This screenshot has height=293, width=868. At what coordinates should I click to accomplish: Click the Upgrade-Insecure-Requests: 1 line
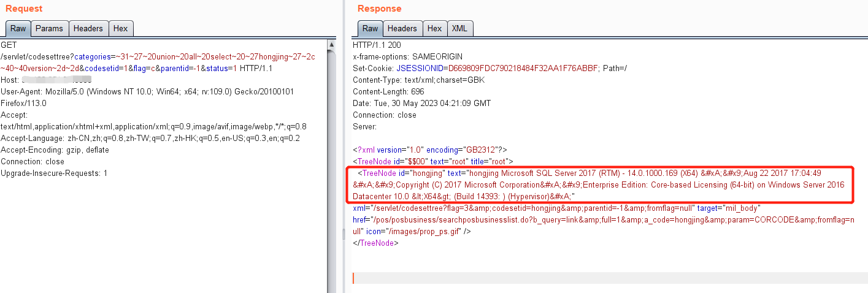pyautogui.click(x=54, y=173)
